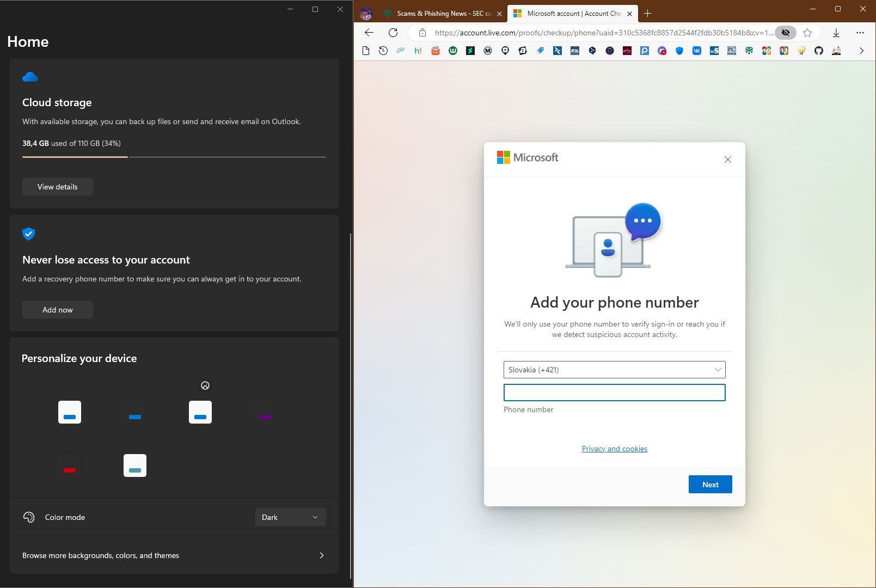Select the dark theme with purple accent
The height and width of the screenshot is (588, 876).
266,412
